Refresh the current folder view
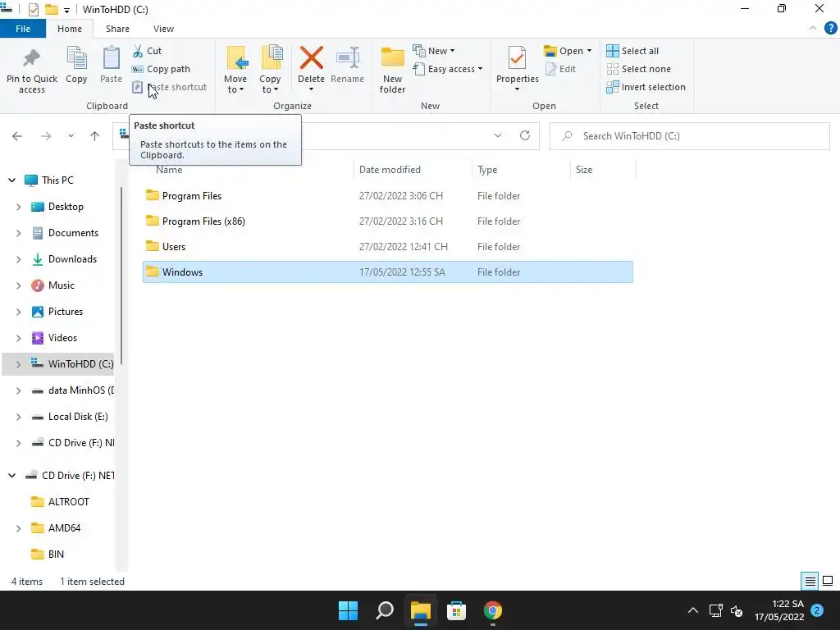Image resolution: width=840 pixels, height=630 pixels. (525, 135)
